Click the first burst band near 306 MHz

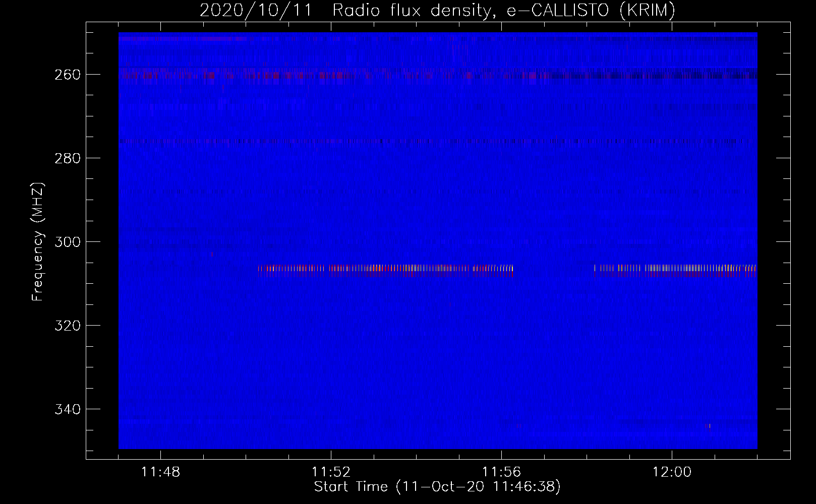[386, 271]
